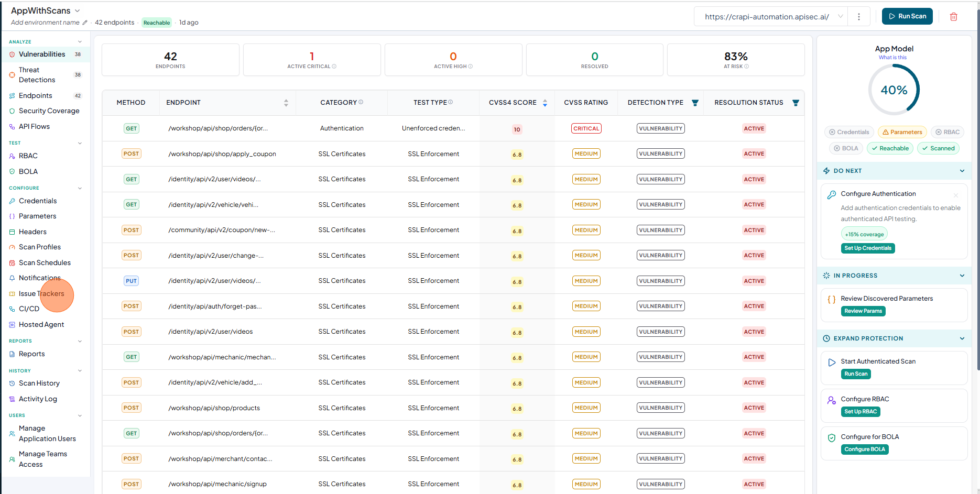The width and height of the screenshot is (980, 494).
Task: Filter by Detection Type funnel icon
Action: [695, 103]
